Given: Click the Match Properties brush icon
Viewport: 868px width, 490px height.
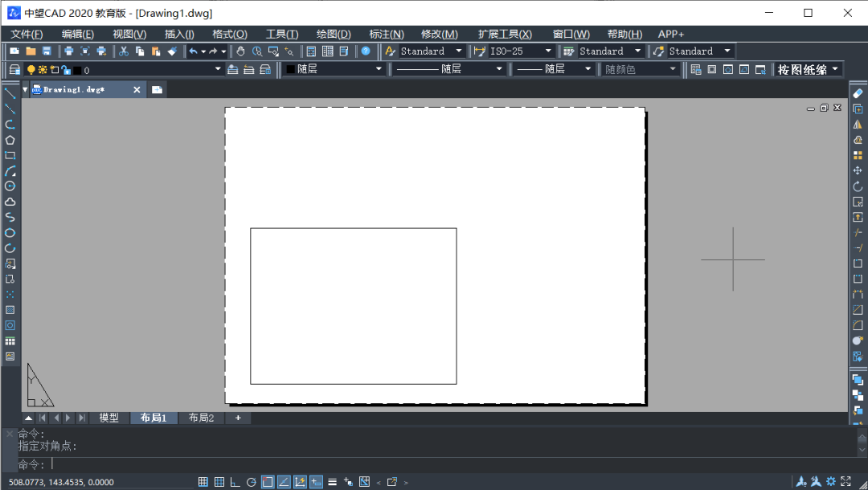Looking at the screenshot, I should coord(172,51).
